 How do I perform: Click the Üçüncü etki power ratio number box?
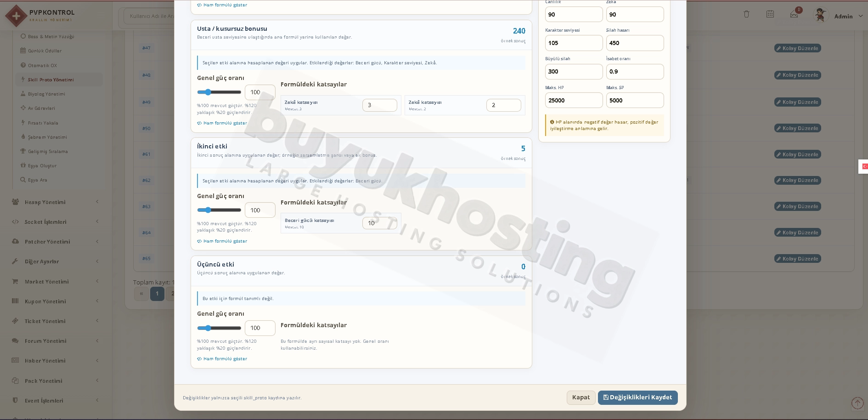pyautogui.click(x=260, y=328)
